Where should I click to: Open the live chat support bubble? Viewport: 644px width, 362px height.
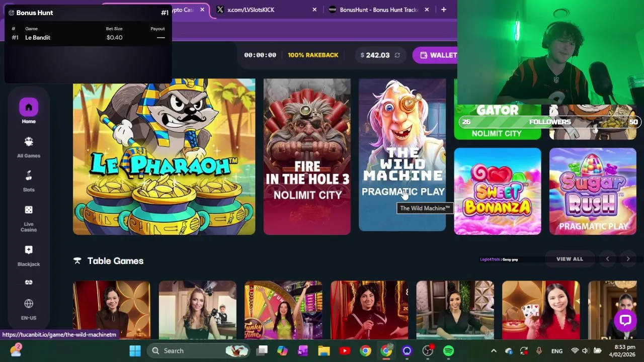click(625, 320)
